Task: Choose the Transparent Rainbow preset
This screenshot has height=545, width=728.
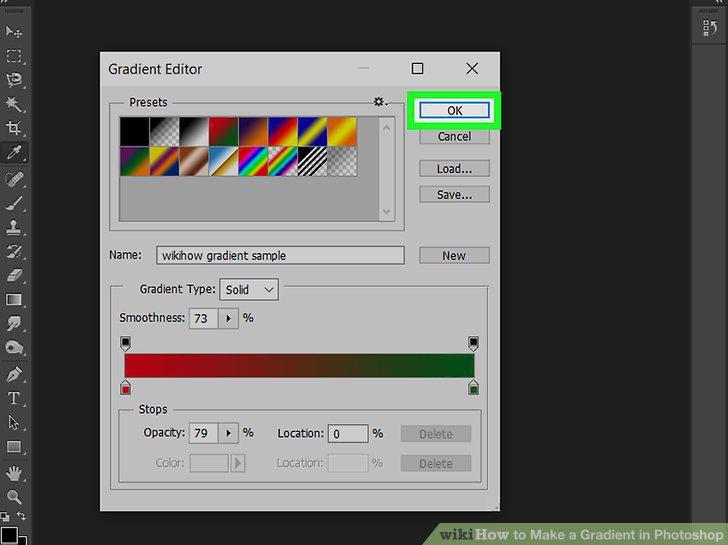Action: 283,162
